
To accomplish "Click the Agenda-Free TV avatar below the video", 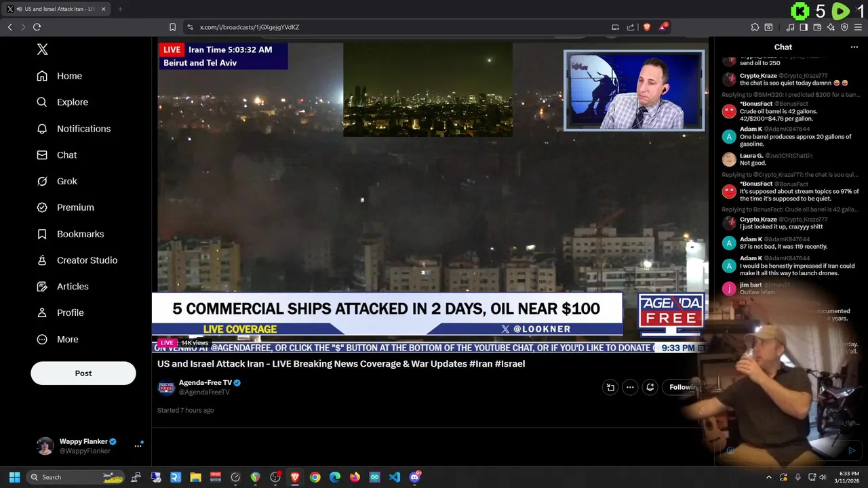I will click(166, 388).
